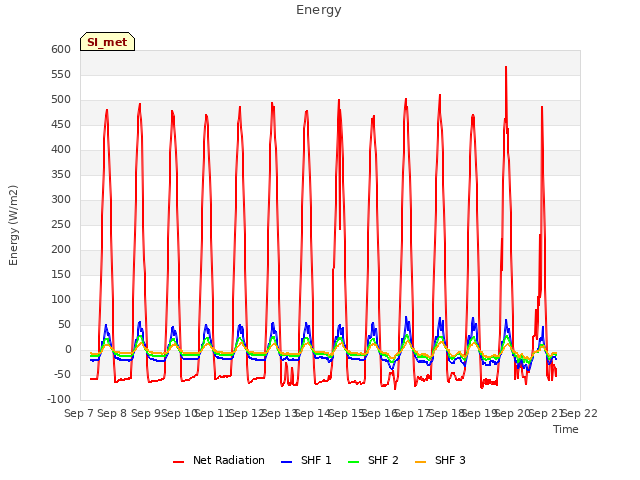640x480 pixels.
Task: Click the Sep 7 x-axis label
Action: pos(79,413)
